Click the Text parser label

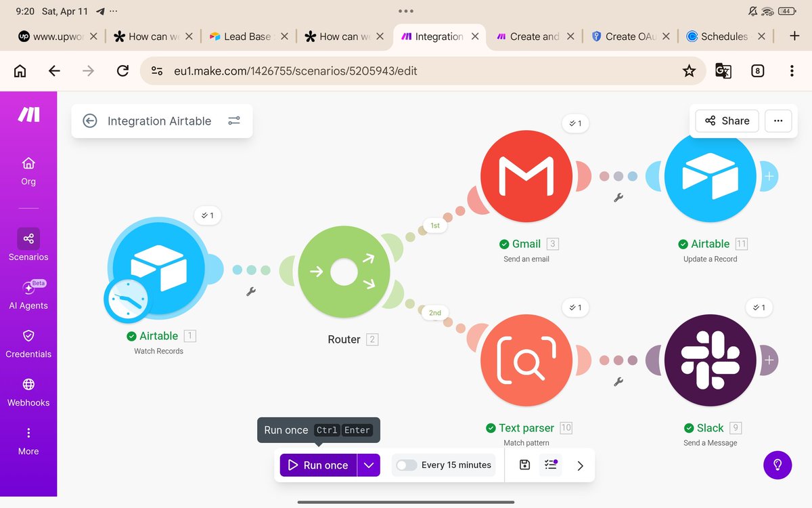pos(526,428)
